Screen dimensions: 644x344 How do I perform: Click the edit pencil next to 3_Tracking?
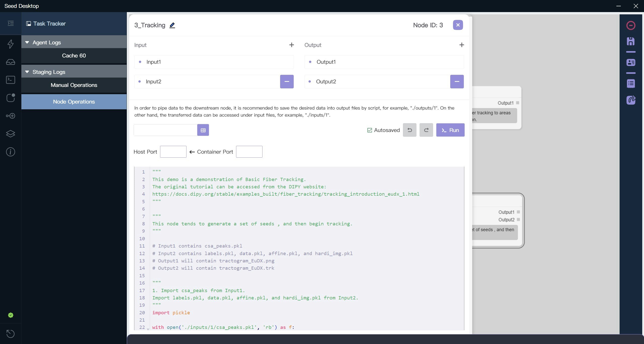click(x=172, y=25)
